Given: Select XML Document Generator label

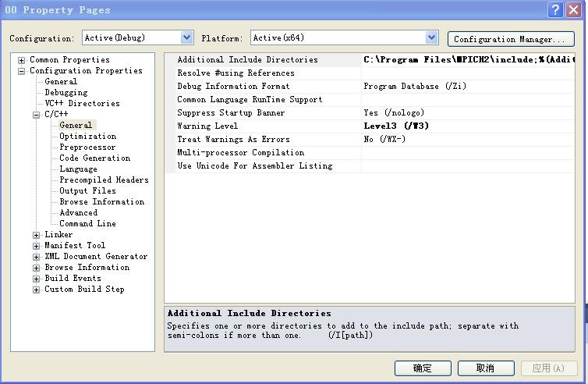Looking at the screenshot, I should click(96, 256).
